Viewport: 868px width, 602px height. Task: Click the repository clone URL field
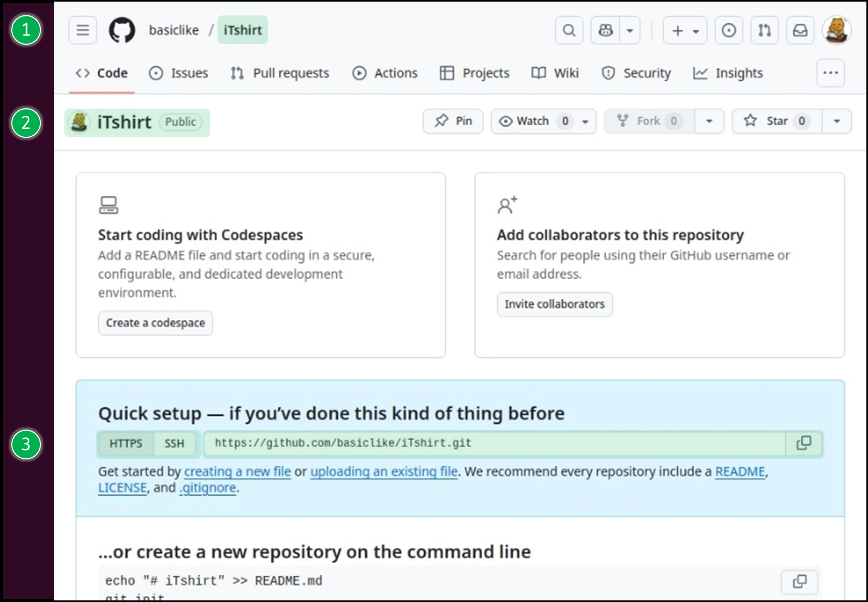(495, 444)
